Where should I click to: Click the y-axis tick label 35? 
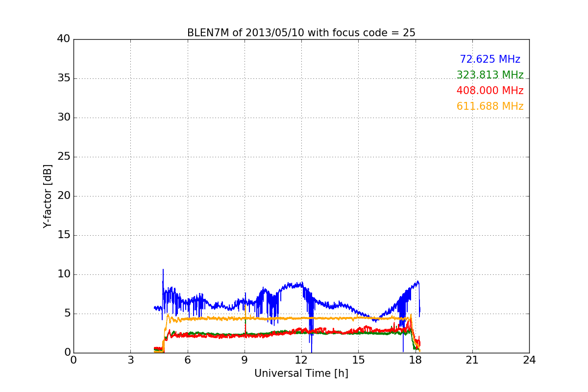[64, 78]
